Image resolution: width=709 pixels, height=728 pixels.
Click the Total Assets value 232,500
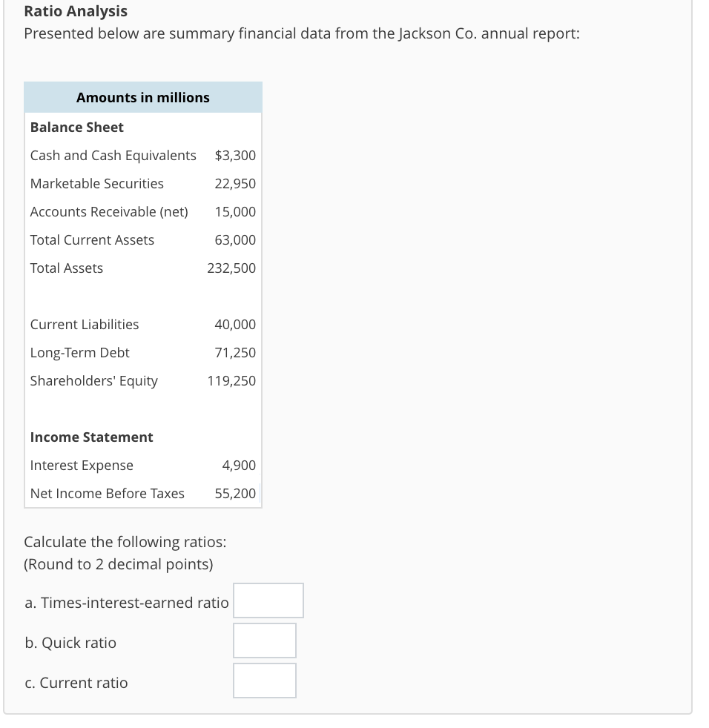click(231, 268)
